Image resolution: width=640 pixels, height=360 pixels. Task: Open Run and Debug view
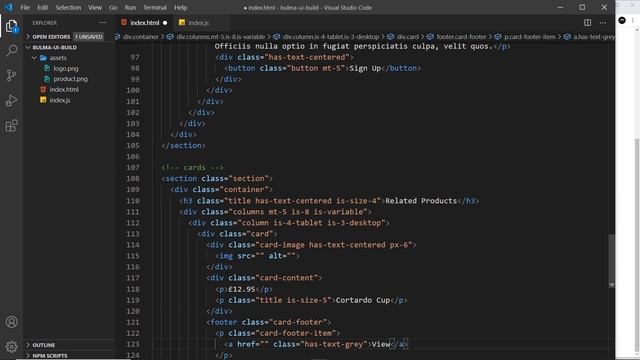[11, 100]
